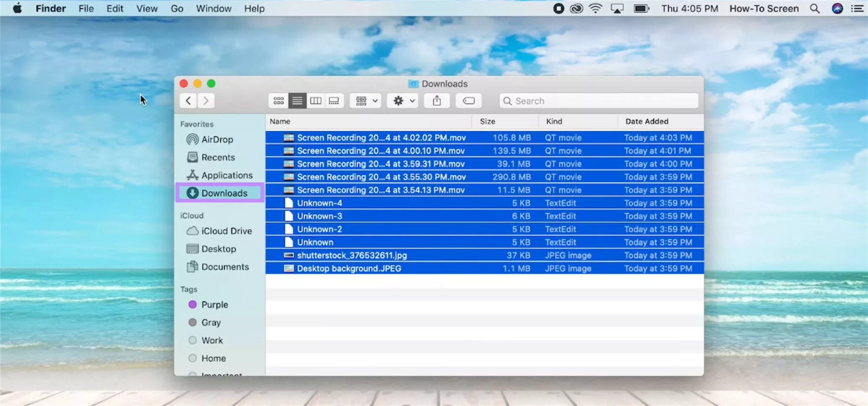Switch to icon view in the toolbar
Viewport: 868px width, 406px height.
click(278, 100)
